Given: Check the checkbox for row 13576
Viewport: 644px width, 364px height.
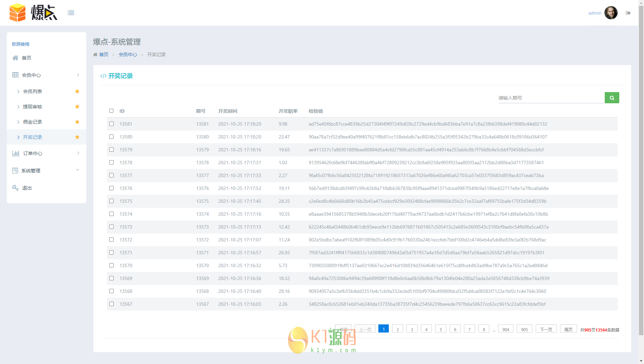Looking at the screenshot, I should click(111, 188).
